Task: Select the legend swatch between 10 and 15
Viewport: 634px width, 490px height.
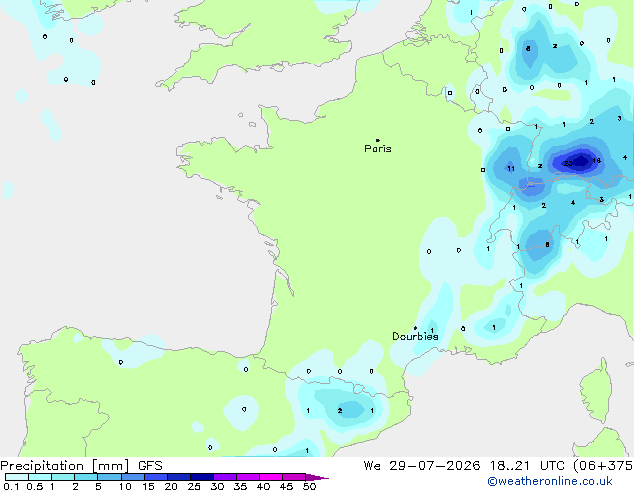Action: (x=133, y=477)
